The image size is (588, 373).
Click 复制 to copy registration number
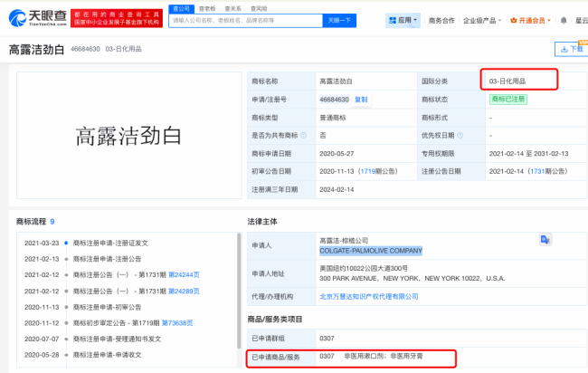(x=361, y=100)
